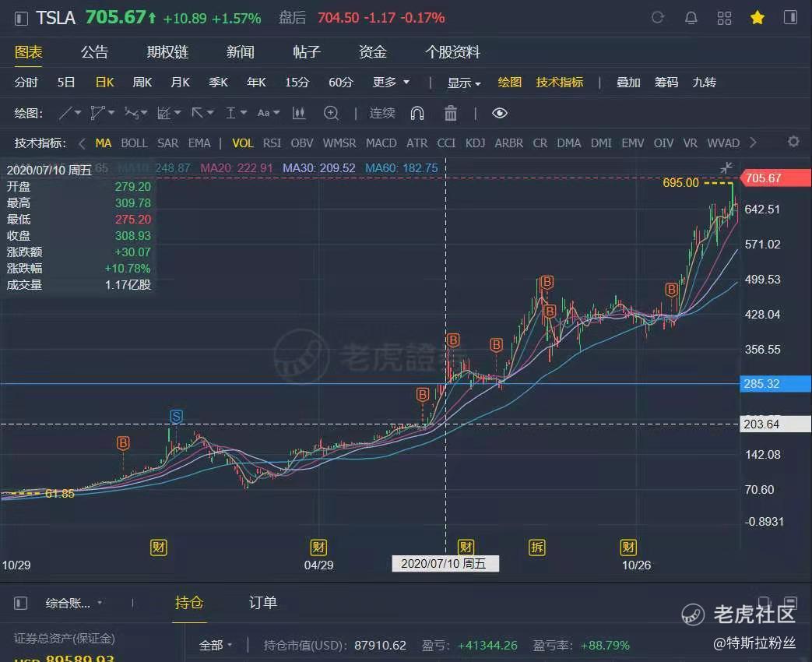This screenshot has width=812, height=662.
Task: Switch to the 帖子 tab
Action: click(x=307, y=52)
